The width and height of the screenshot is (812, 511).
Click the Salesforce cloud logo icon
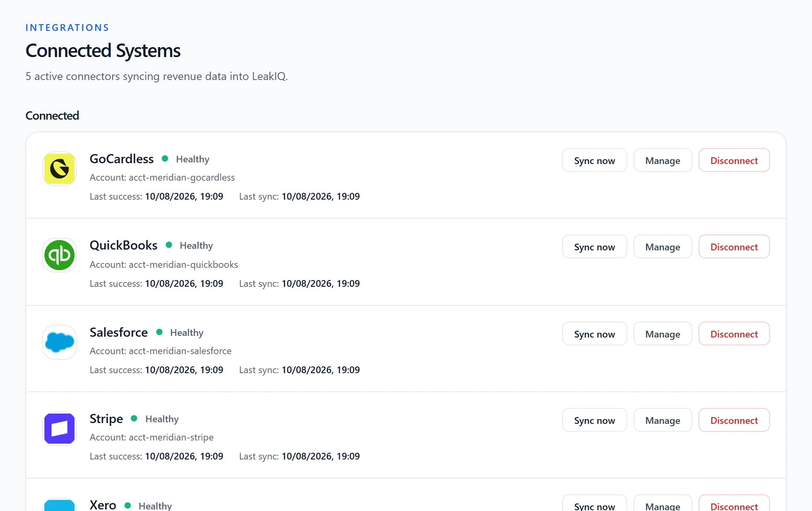(x=59, y=342)
